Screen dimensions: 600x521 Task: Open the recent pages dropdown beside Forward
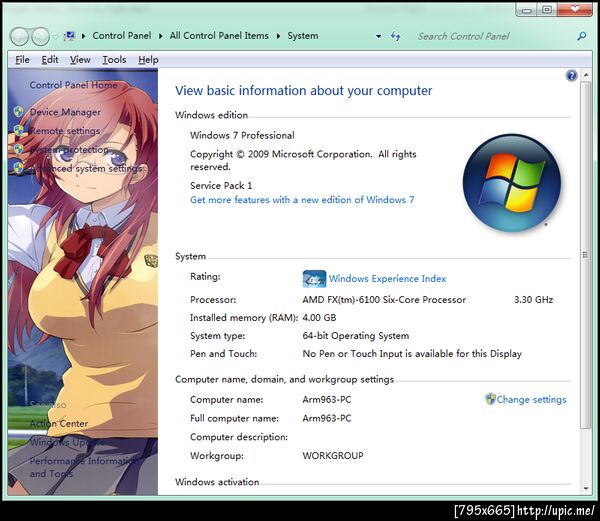tap(55, 37)
